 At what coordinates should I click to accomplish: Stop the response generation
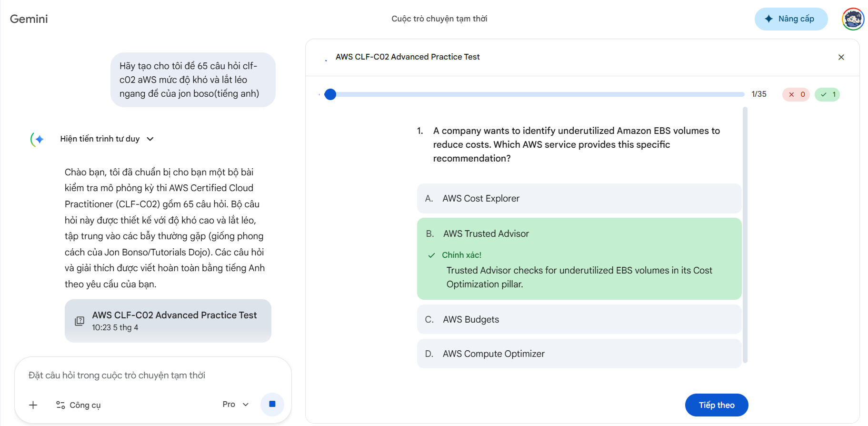[x=272, y=404]
